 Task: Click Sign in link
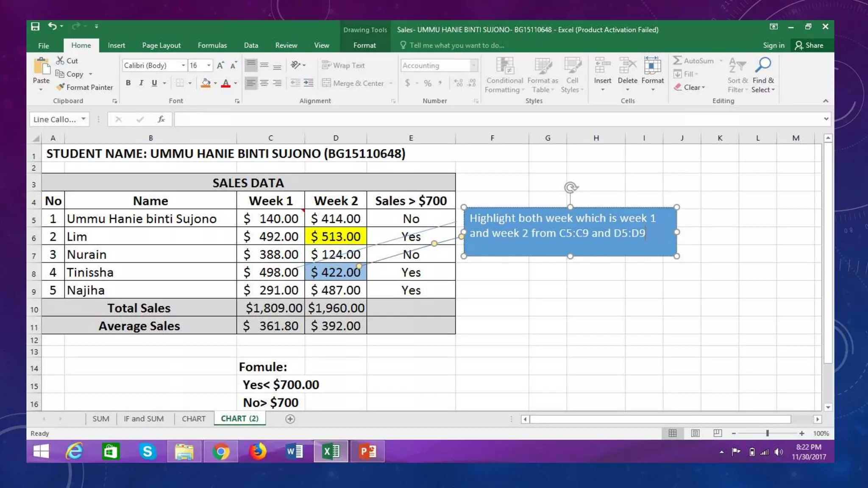[773, 45]
